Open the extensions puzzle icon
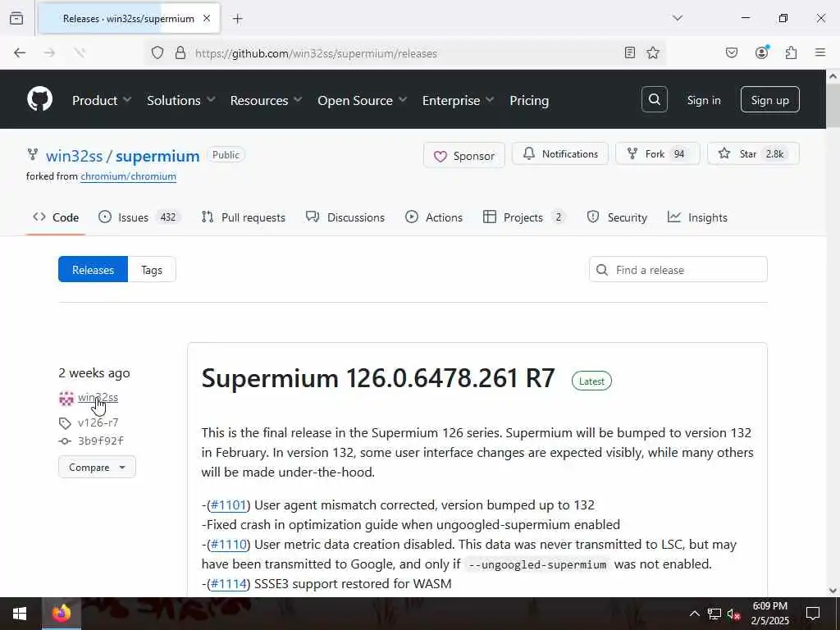Image resolution: width=840 pixels, height=630 pixels. click(x=791, y=52)
